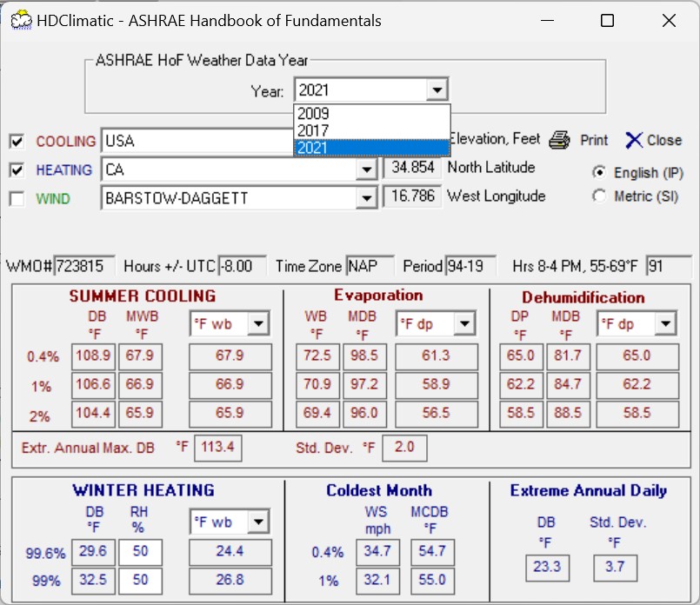Minimize the HDClimatic window
Image resolution: width=700 pixels, height=605 pixels.
coord(547,21)
